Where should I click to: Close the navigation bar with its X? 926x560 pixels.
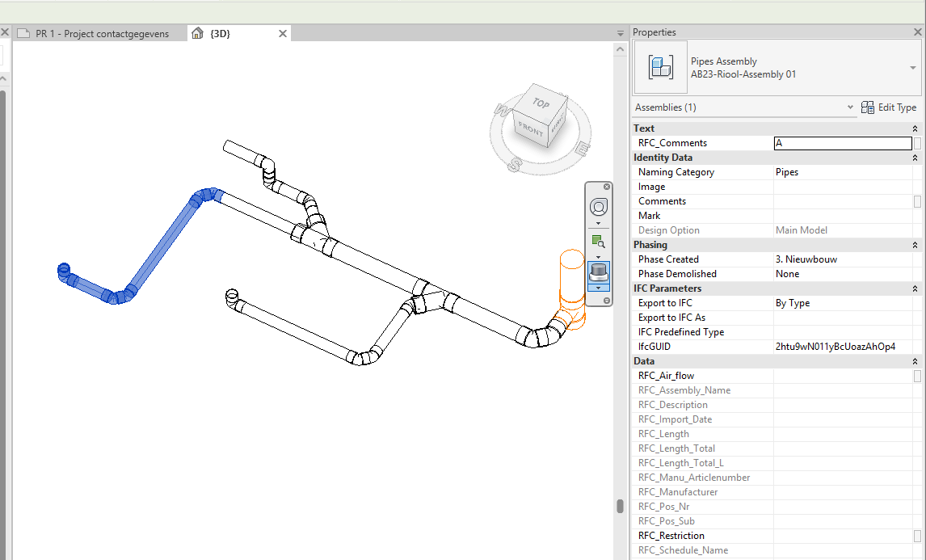(x=607, y=187)
